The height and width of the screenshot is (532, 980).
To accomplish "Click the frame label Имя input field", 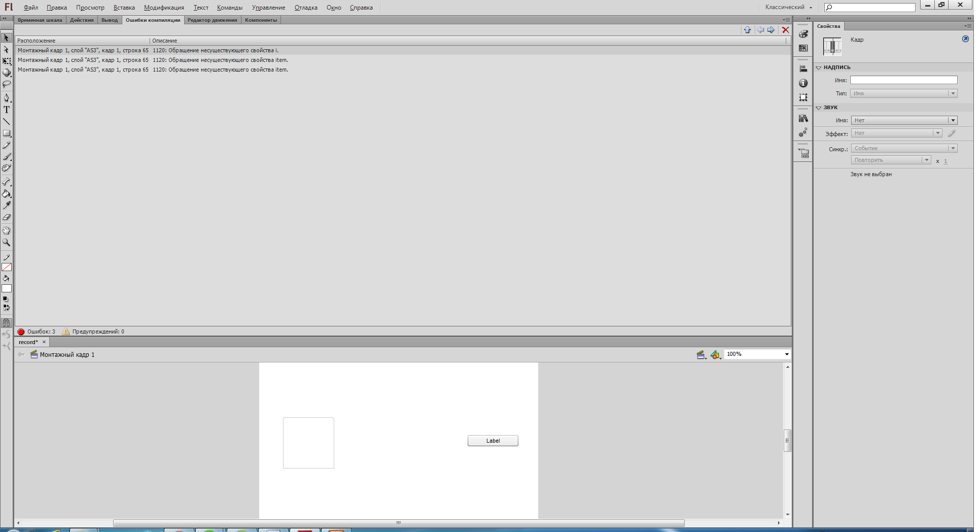I will 904,80.
